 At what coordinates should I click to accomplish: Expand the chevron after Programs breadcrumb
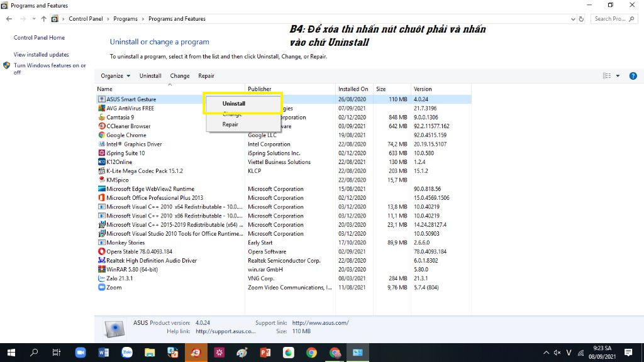point(143,19)
